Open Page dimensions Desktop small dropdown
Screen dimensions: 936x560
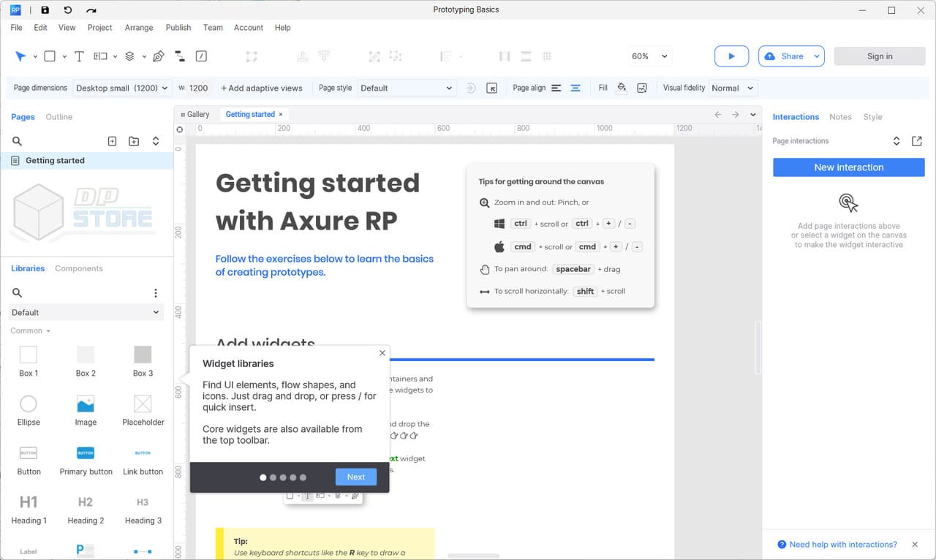[122, 88]
